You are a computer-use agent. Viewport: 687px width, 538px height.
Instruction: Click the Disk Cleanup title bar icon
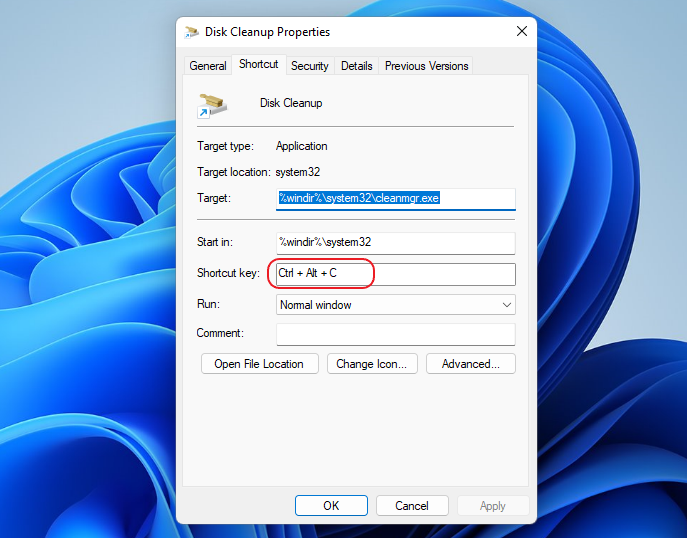(191, 32)
